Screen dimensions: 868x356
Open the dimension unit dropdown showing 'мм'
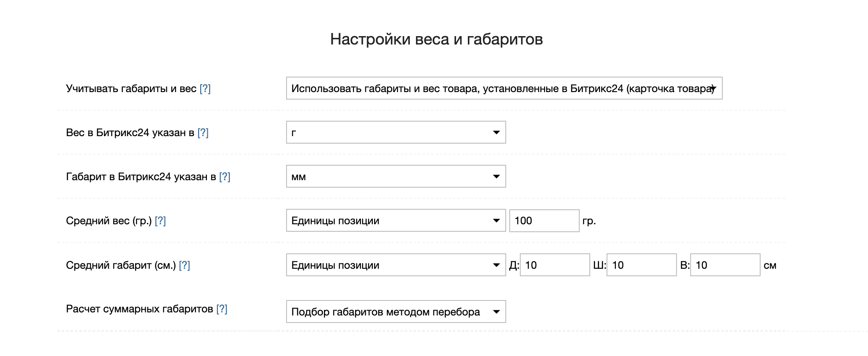click(x=396, y=177)
